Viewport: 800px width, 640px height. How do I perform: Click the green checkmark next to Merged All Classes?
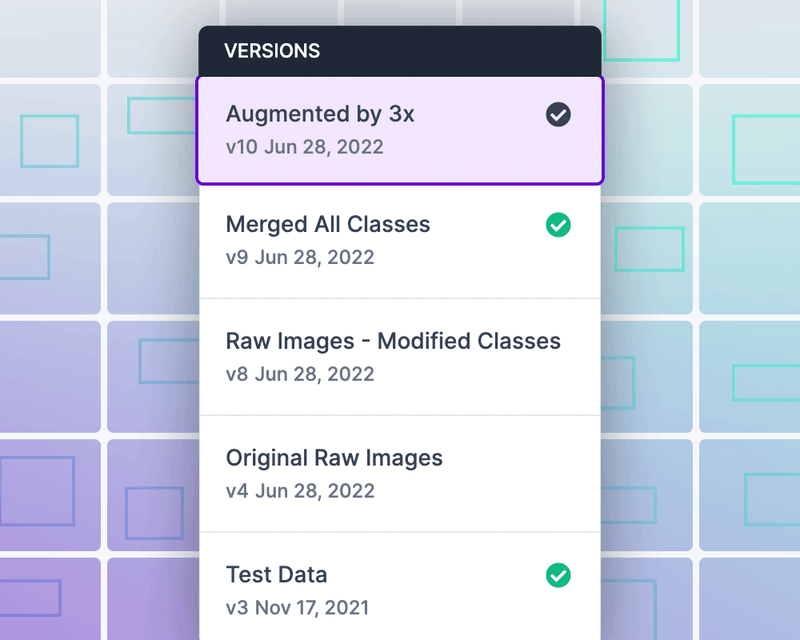click(558, 225)
